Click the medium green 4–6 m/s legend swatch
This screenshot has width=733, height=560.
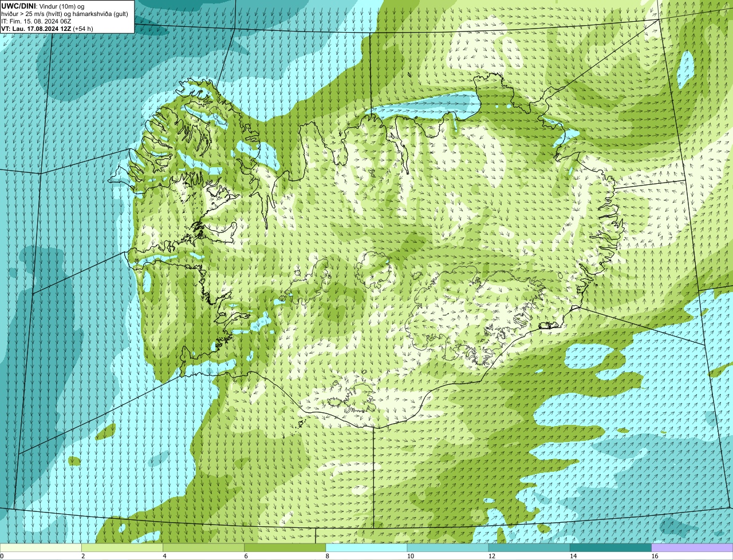[x=203, y=547]
